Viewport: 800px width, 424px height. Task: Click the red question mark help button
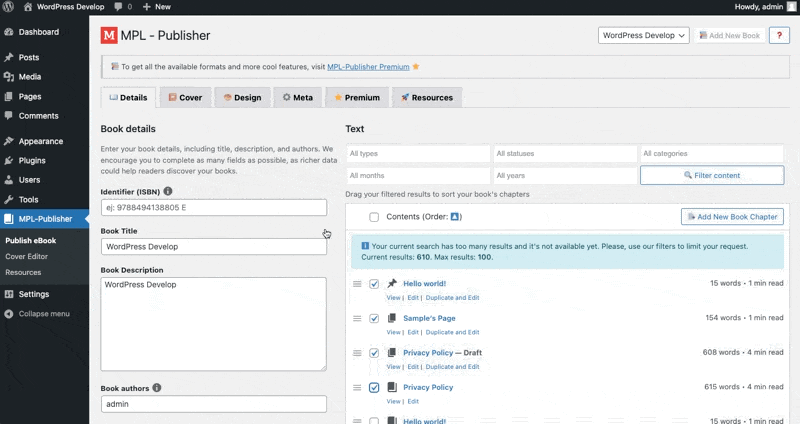pos(779,35)
